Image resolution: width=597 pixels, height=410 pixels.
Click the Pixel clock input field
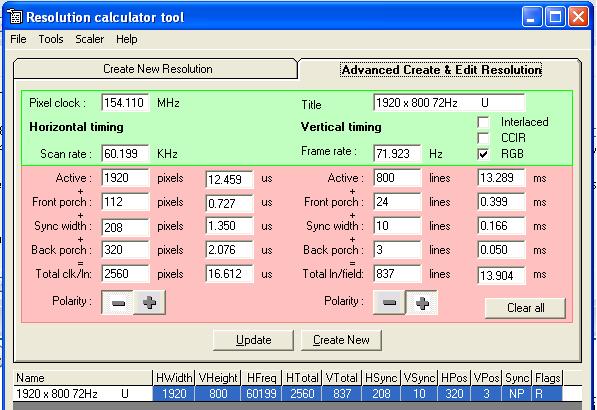point(125,103)
